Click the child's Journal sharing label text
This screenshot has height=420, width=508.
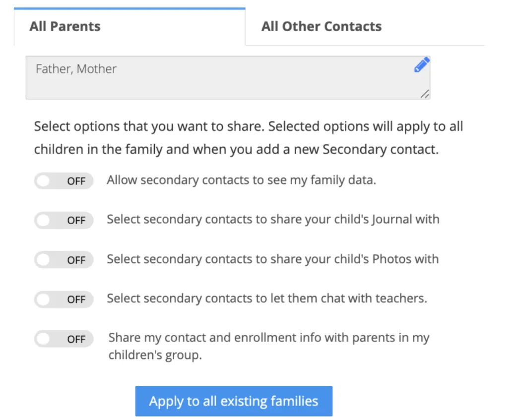(273, 219)
